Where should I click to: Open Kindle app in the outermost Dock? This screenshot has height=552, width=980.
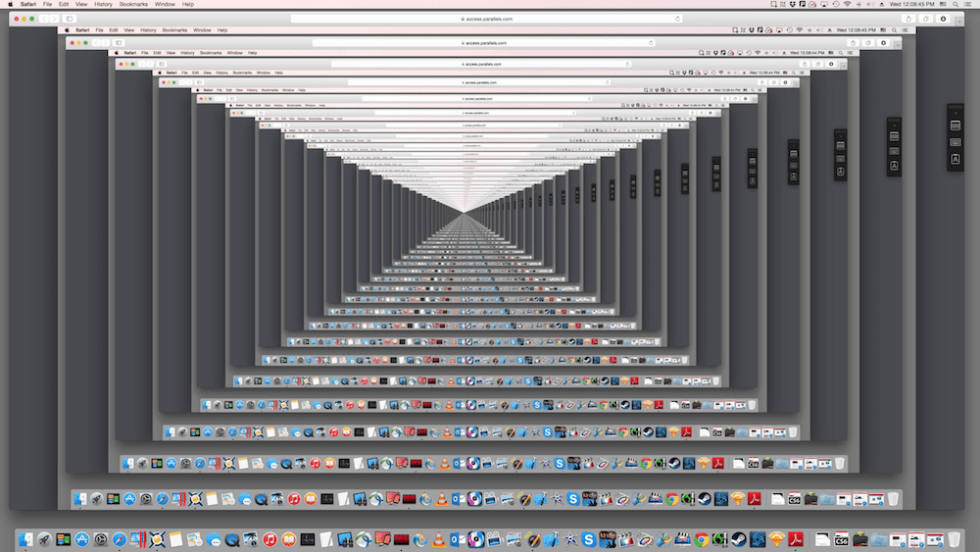608,539
